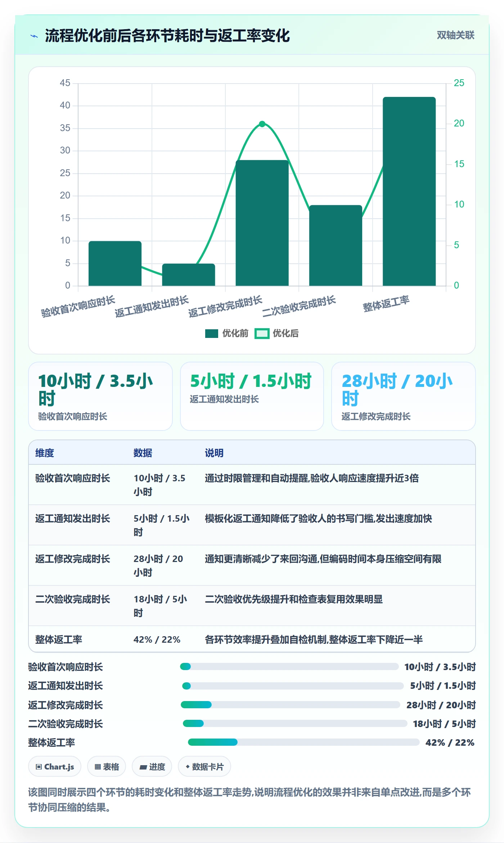Viewport: 504px width, 843px height.
Task: Click the 优化前 dark green legend swatch
Action: pyautogui.click(x=212, y=334)
